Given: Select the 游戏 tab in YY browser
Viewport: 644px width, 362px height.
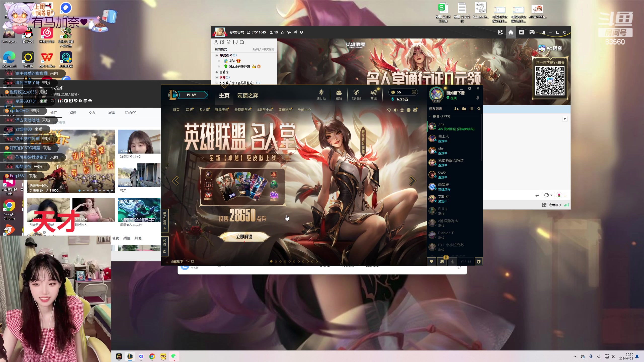Looking at the screenshot, I should [111, 113].
